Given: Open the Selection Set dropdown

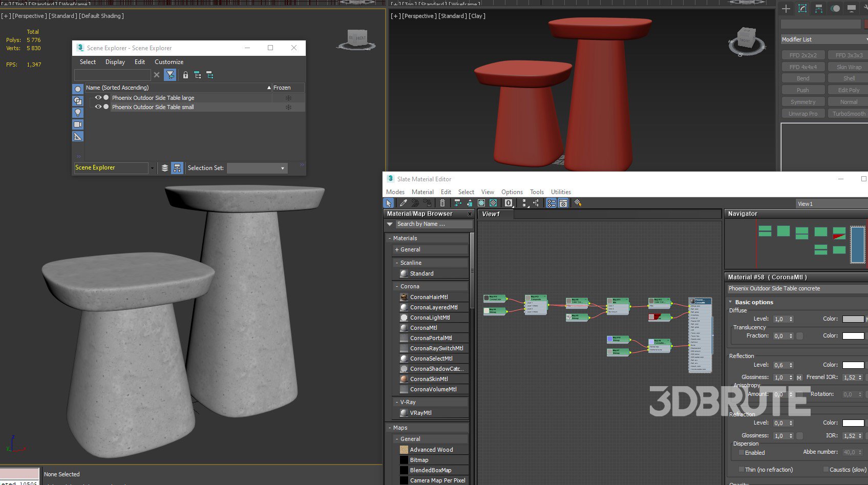Looking at the screenshot, I should coord(257,168).
